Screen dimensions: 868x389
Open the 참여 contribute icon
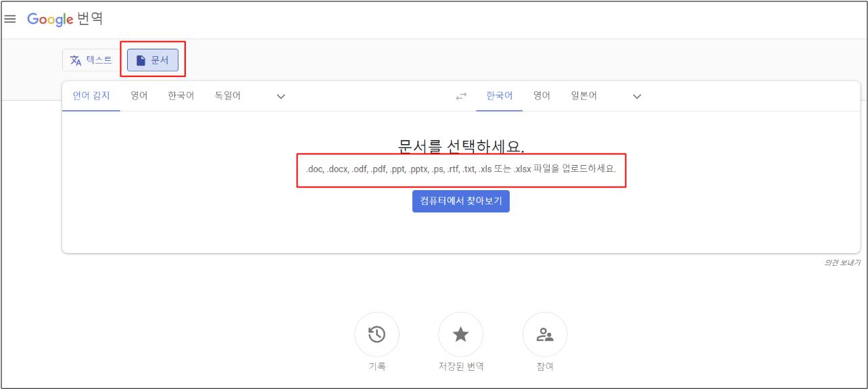(545, 334)
